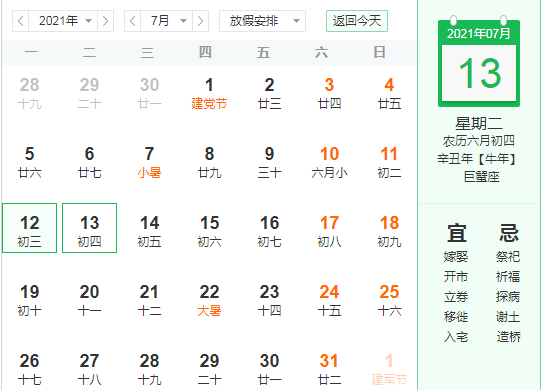The width and height of the screenshot is (541, 390).
Task: Click the 返回今天 button
Action: coord(357,21)
